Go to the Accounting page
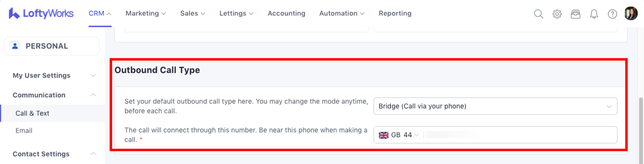644x164 pixels. (286, 14)
